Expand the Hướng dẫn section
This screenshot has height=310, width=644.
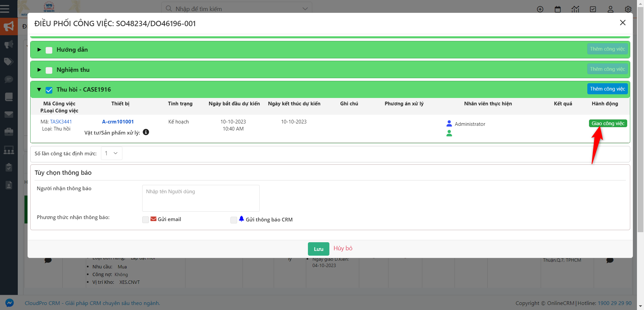(x=39, y=50)
